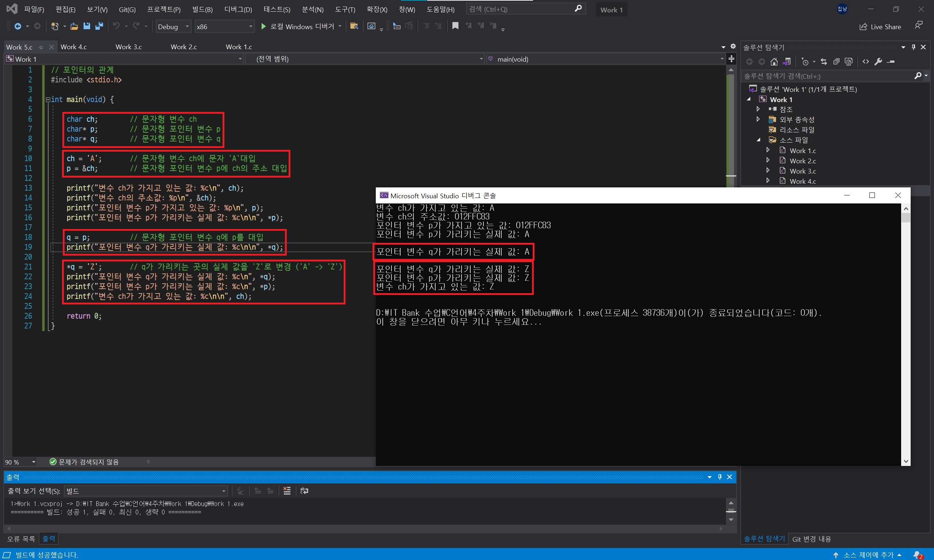Open Properties with the wrench icon
The height and width of the screenshot is (560, 934).
[x=878, y=62]
